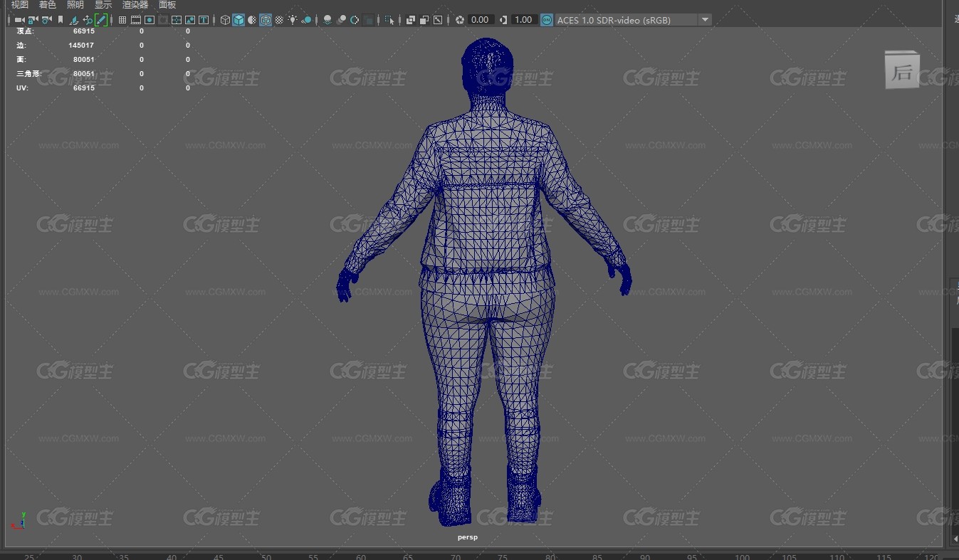
Task: Toggle the Shadows icon
Action: pos(306,20)
